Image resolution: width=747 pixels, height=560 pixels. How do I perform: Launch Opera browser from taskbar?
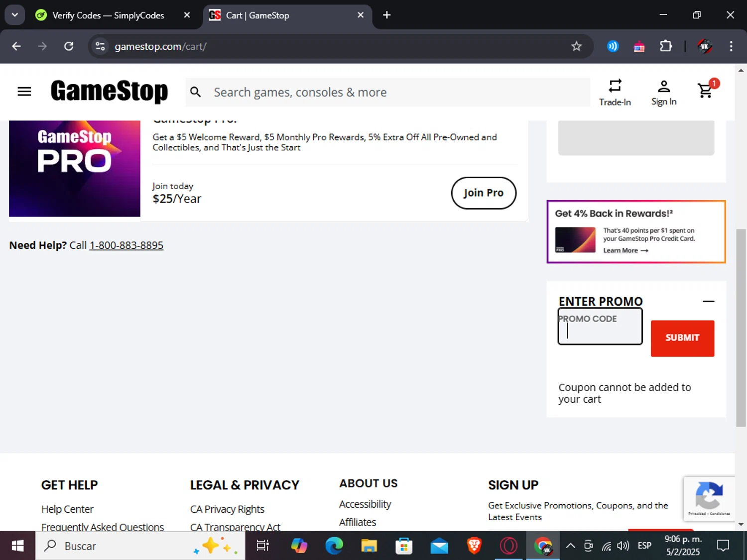(508, 546)
